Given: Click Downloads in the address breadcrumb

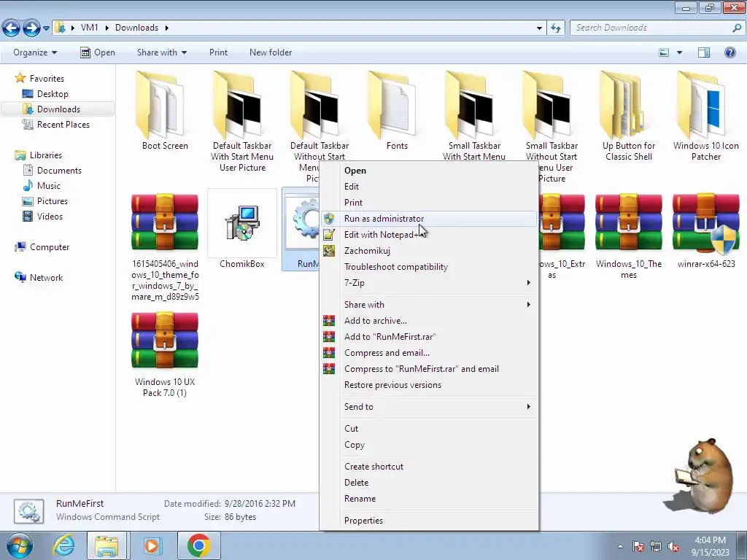Looking at the screenshot, I should (136, 28).
